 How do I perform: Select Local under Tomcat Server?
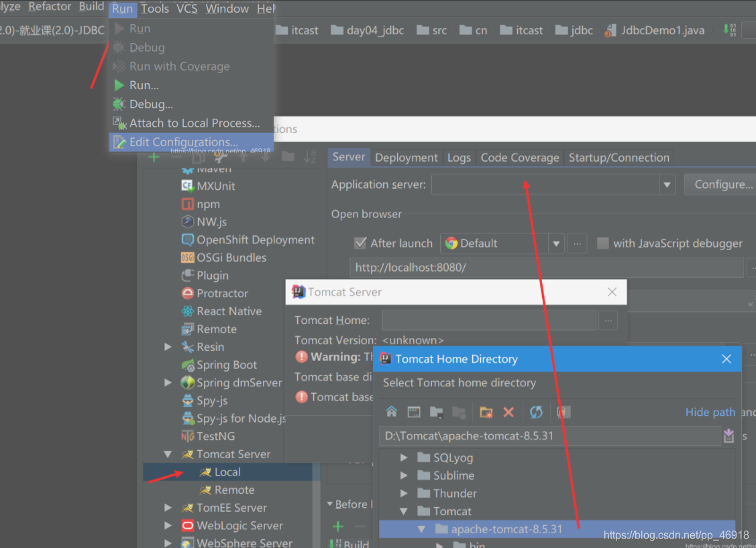pos(227,472)
